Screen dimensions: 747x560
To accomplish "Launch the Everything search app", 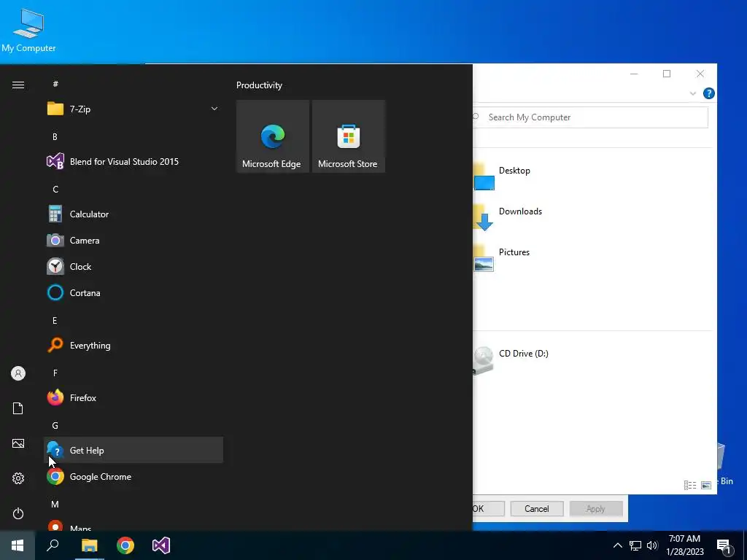I will (x=133, y=345).
